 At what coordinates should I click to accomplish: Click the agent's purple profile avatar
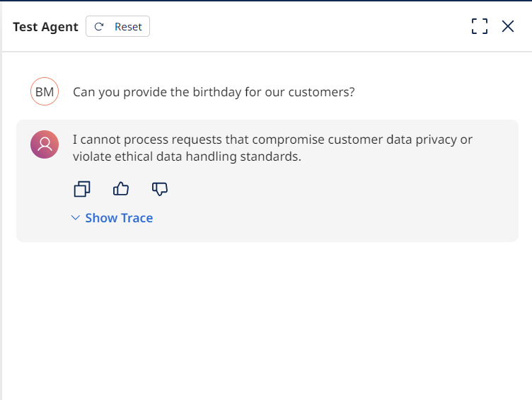click(x=45, y=144)
